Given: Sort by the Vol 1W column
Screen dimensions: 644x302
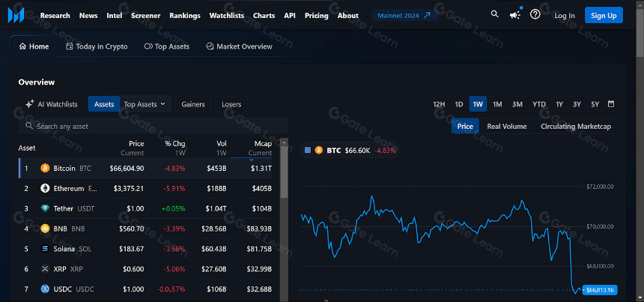Looking at the screenshot, I should point(222,148).
